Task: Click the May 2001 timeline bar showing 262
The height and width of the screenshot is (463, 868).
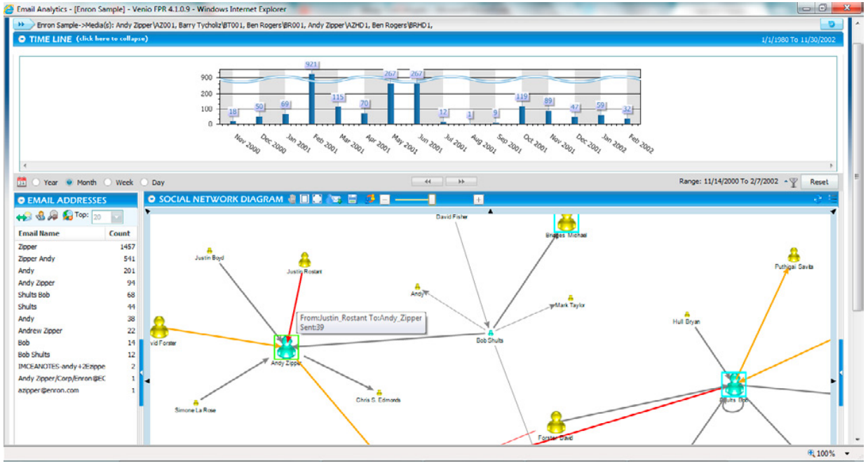Action: [x=391, y=104]
